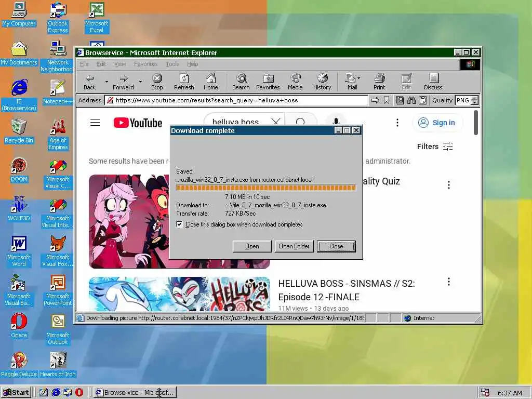Viewport: 532px width, 399px height.
Task: Go to the Home page icon
Action: pyautogui.click(x=211, y=82)
